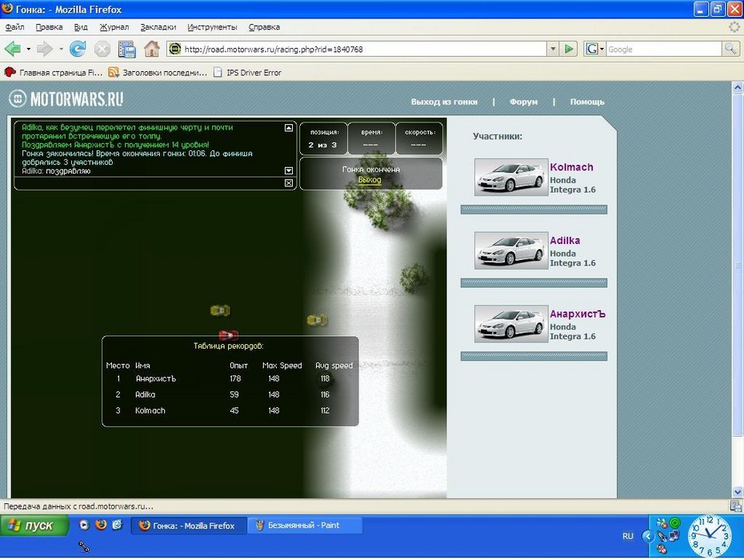This screenshot has width=744, height=560.
Task: Open the IPS Driver Error bookmark
Action: (x=247, y=73)
